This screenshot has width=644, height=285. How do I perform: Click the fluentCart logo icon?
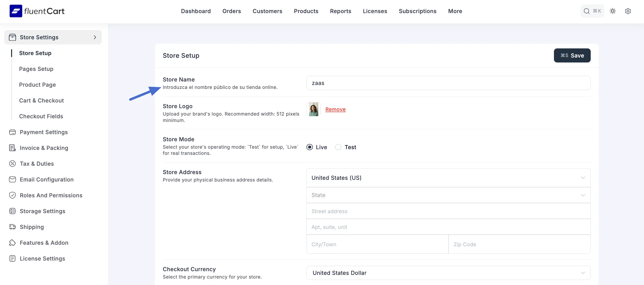point(16,11)
